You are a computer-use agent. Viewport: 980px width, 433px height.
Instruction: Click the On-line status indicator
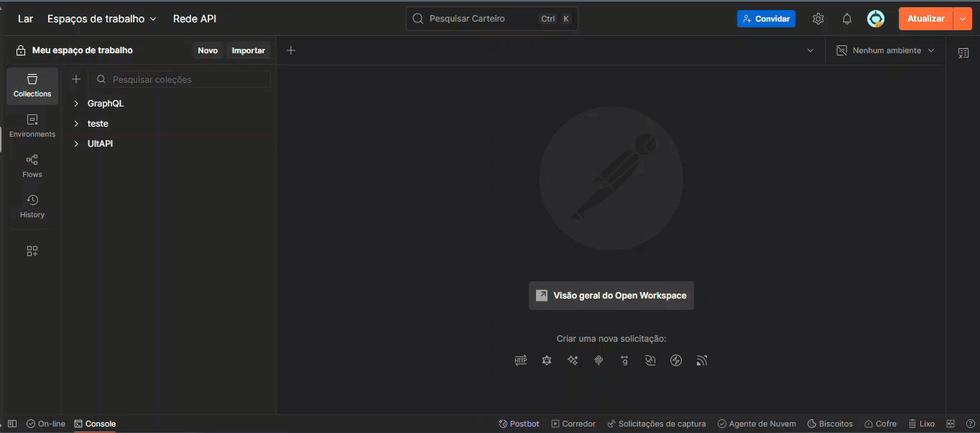[x=46, y=424]
